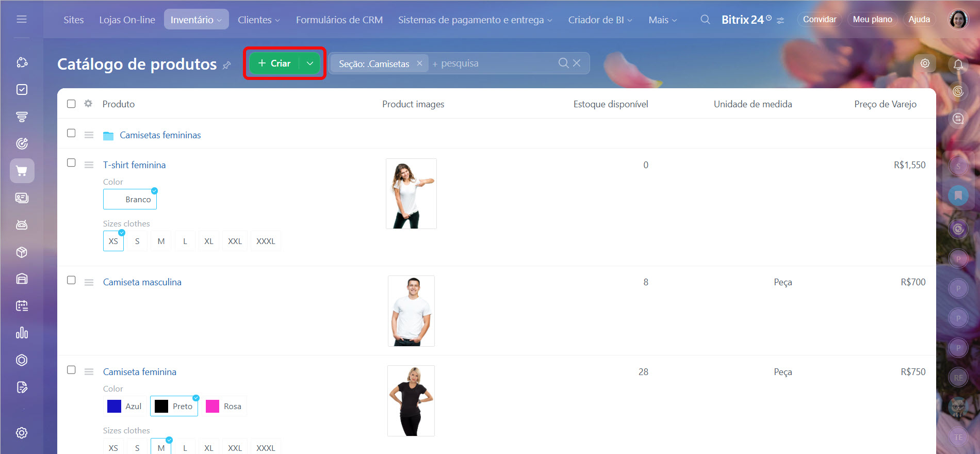Check the T-shirt feminina row checkbox
The height and width of the screenshot is (454, 980).
71,163
